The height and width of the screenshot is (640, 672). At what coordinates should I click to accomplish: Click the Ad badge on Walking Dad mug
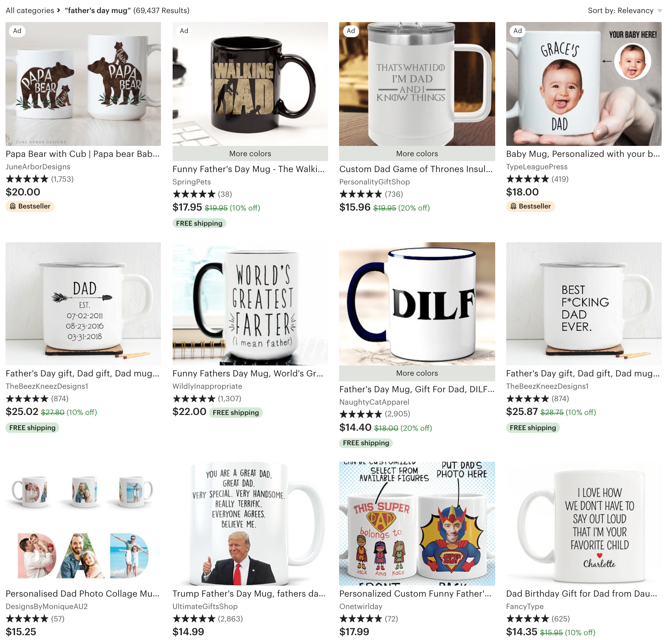click(x=184, y=31)
